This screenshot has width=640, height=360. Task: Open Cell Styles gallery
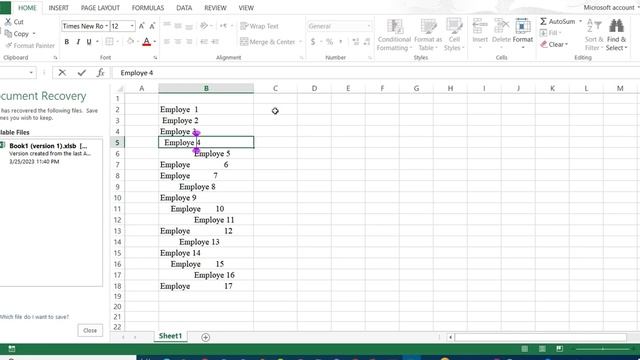point(454,35)
